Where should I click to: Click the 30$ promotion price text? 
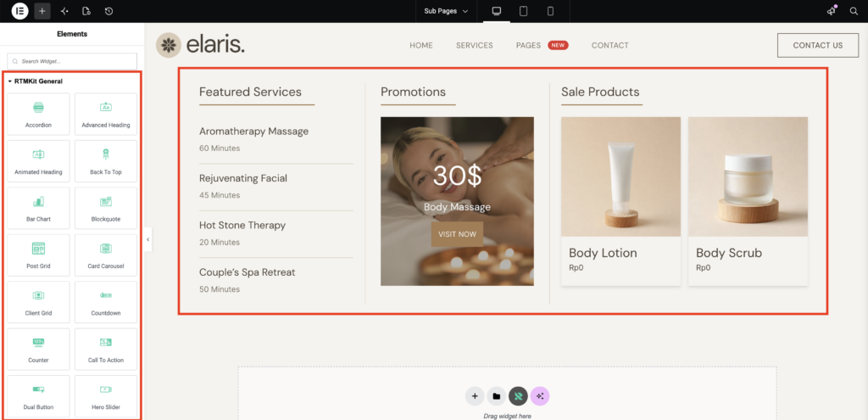tap(457, 176)
